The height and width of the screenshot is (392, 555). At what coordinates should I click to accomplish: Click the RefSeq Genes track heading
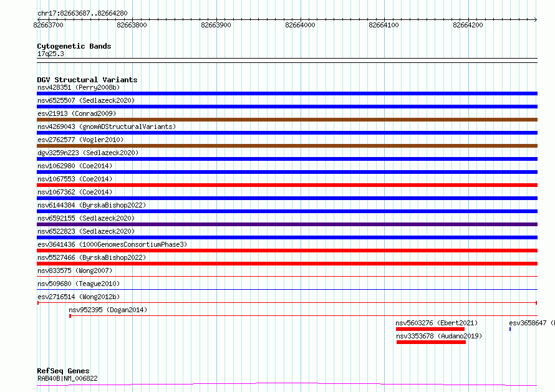pos(63,371)
